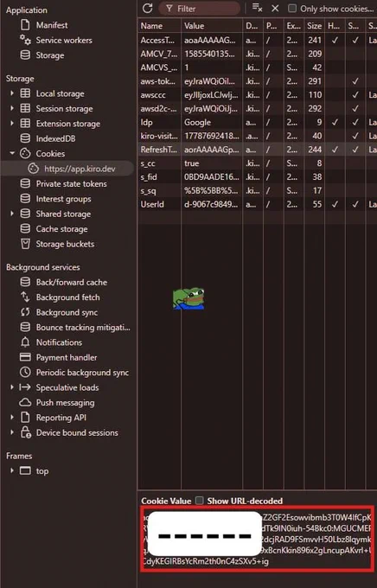Click the Private state tokens icon
Viewport: 377px width, 588px height.
click(25, 183)
